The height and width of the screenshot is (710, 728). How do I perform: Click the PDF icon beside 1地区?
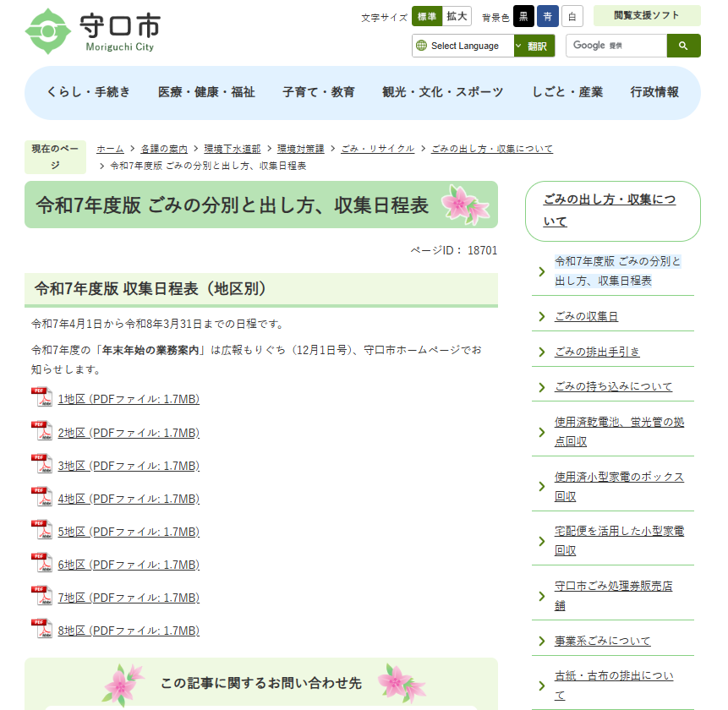[41, 398]
